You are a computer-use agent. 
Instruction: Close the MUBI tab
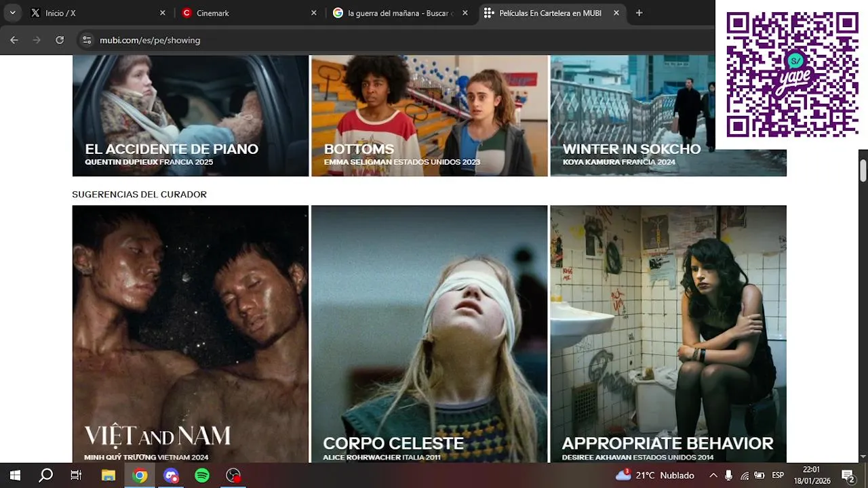[616, 13]
